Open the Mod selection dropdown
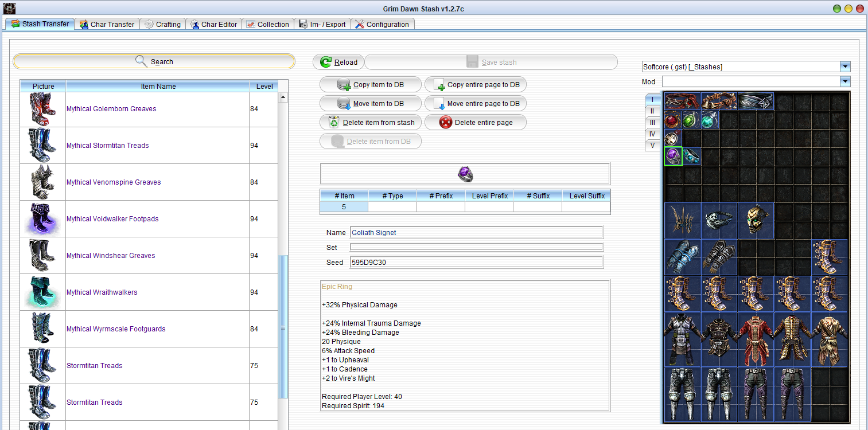 [844, 81]
